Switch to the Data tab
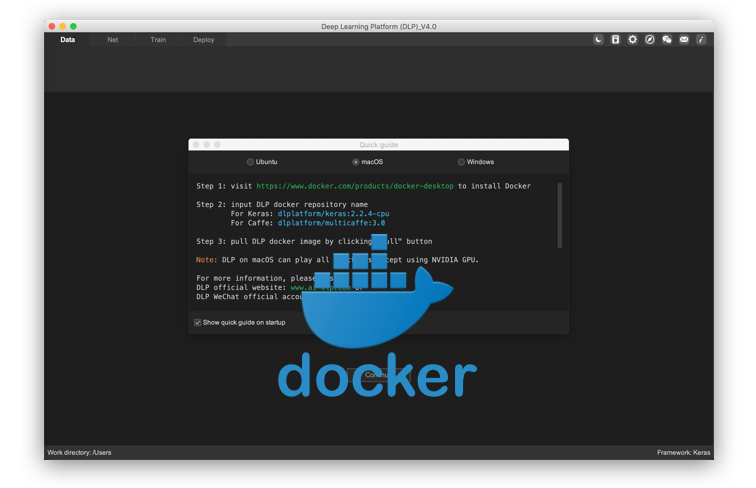The image size is (756, 488). [67, 40]
